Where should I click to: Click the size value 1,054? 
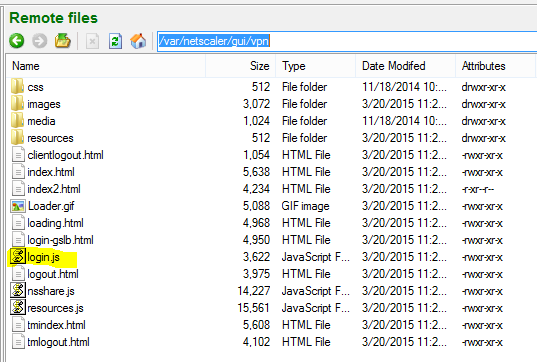[x=257, y=155]
